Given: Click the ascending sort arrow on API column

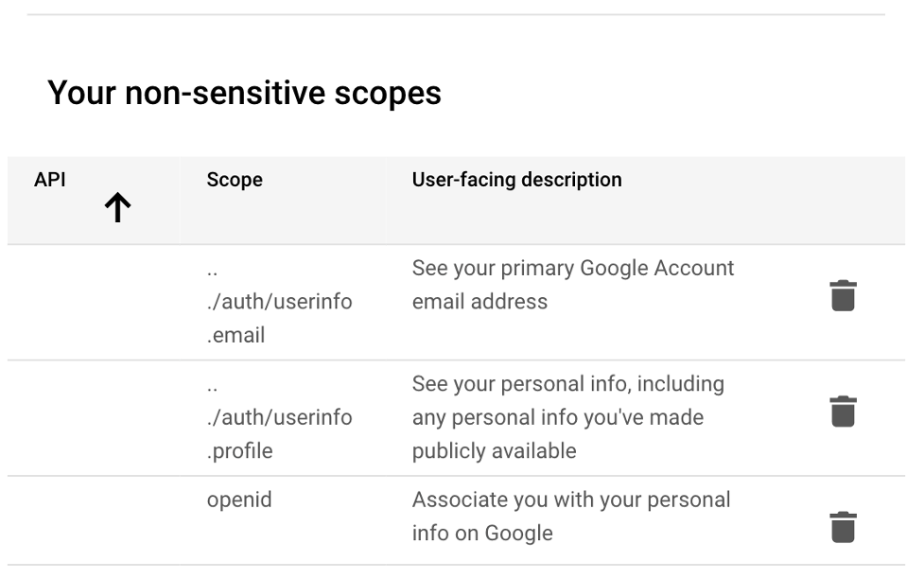Looking at the screenshot, I should point(116,208).
